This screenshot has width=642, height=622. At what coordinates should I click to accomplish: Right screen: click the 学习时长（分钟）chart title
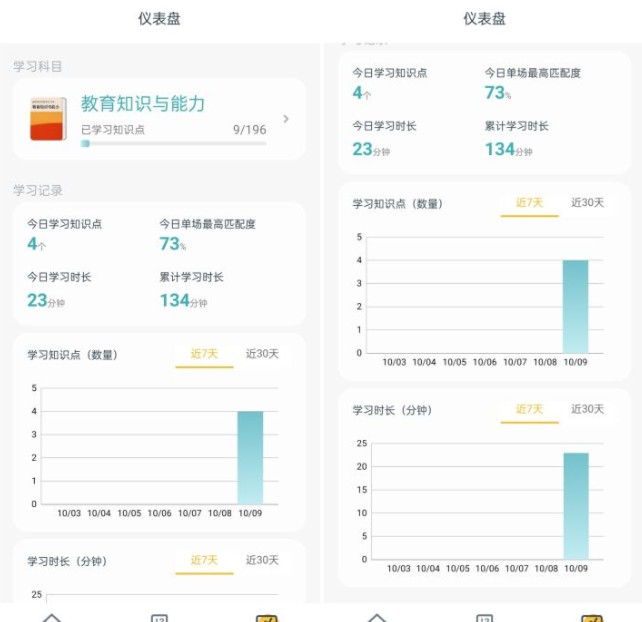tap(393, 410)
